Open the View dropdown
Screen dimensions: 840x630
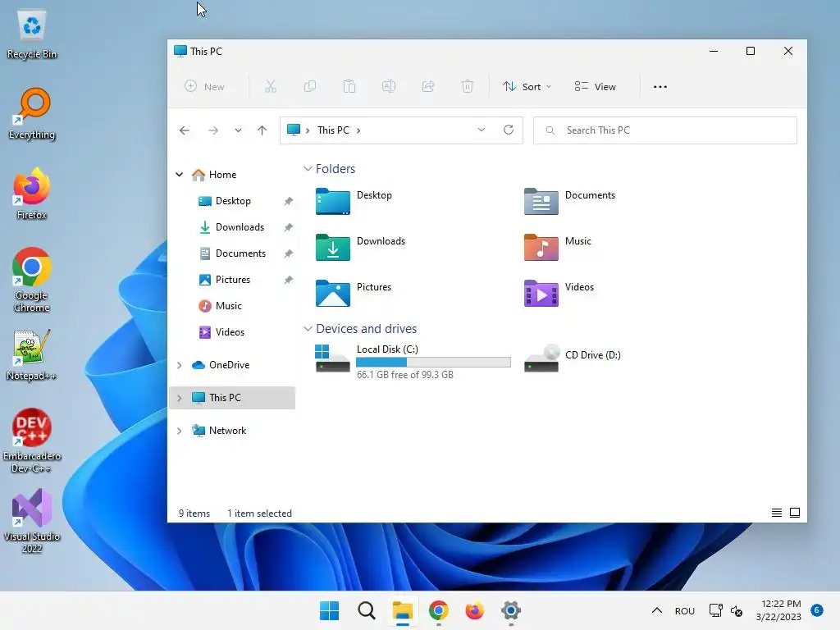click(x=596, y=87)
